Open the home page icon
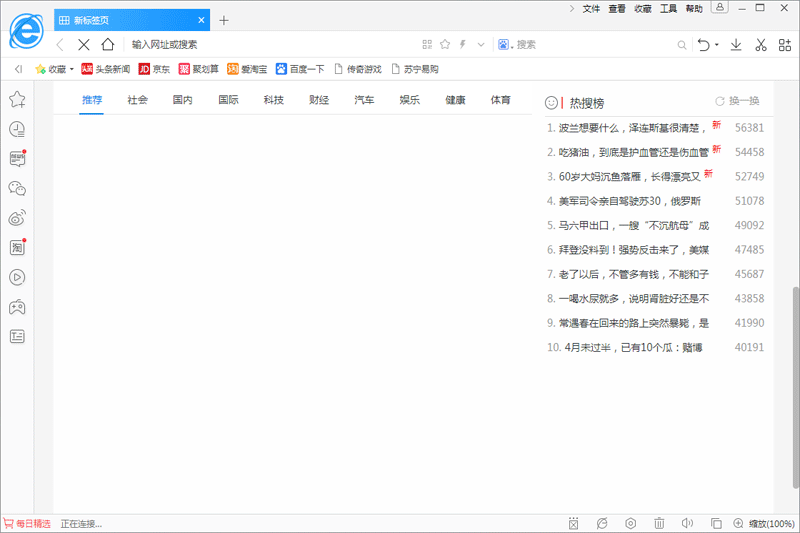Image resolution: width=800 pixels, height=533 pixels. (x=108, y=44)
